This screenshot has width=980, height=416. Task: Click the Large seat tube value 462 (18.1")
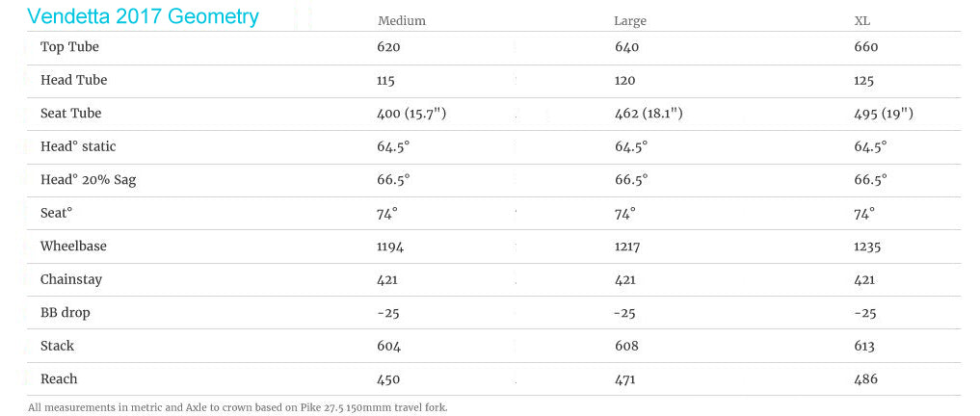648,114
